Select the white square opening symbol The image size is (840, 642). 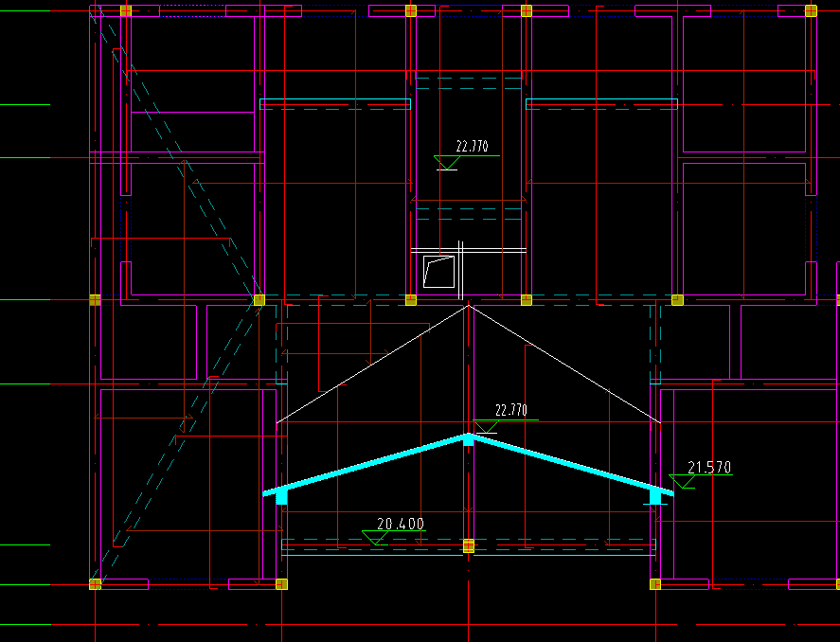(438, 272)
